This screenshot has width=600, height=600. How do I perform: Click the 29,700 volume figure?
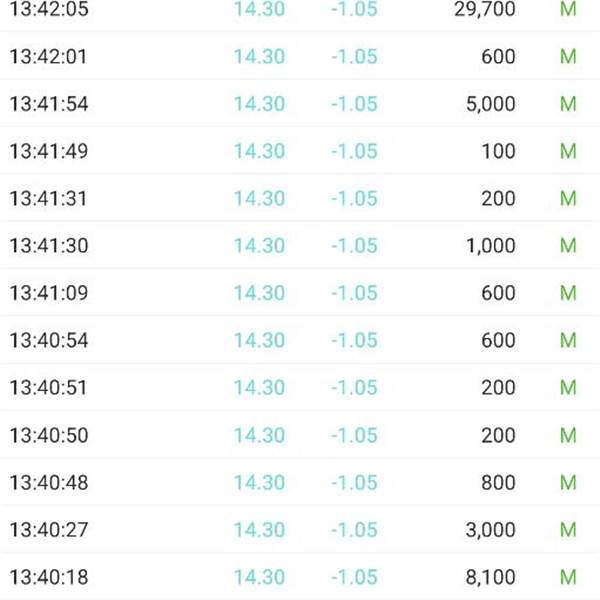click(x=485, y=9)
